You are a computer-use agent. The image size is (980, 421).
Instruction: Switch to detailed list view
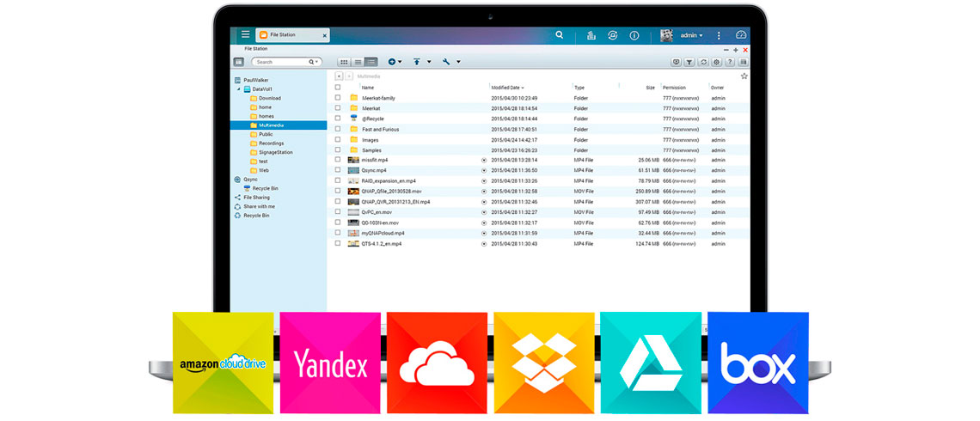(x=371, y=62)
